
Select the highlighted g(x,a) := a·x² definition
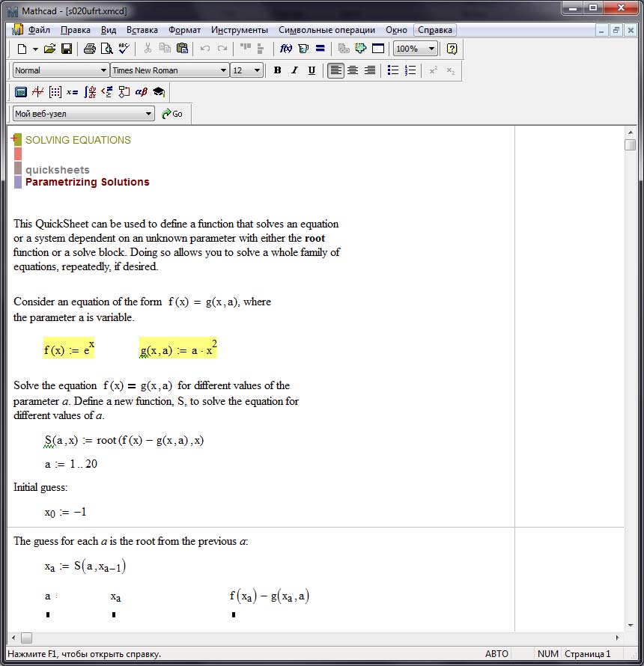pos(178,348)
